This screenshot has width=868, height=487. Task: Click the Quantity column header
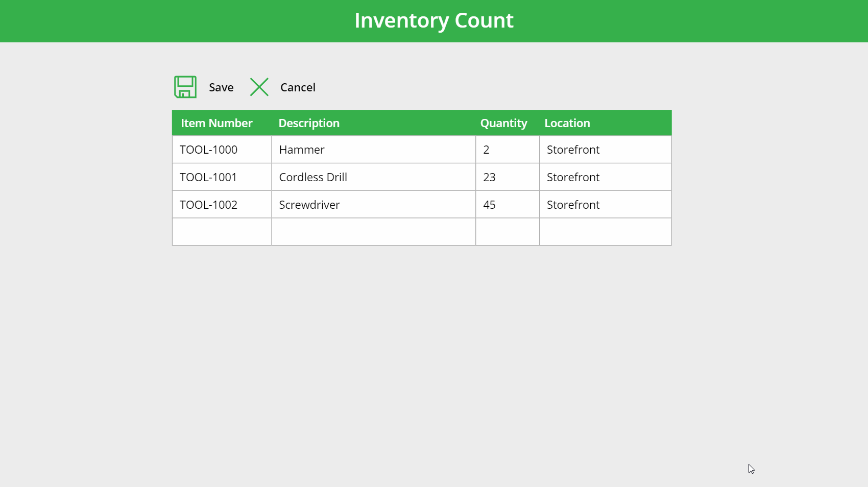click(503, 123)
